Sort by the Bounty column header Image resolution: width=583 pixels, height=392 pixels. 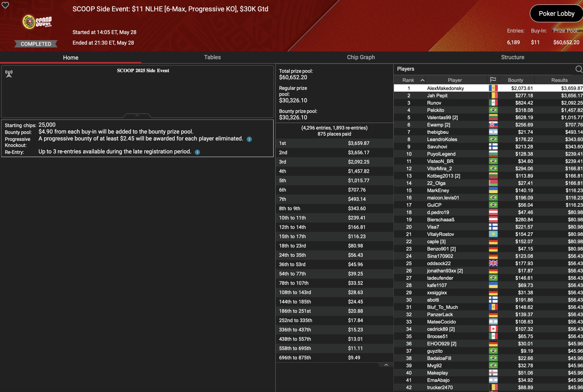coord(515,80)
